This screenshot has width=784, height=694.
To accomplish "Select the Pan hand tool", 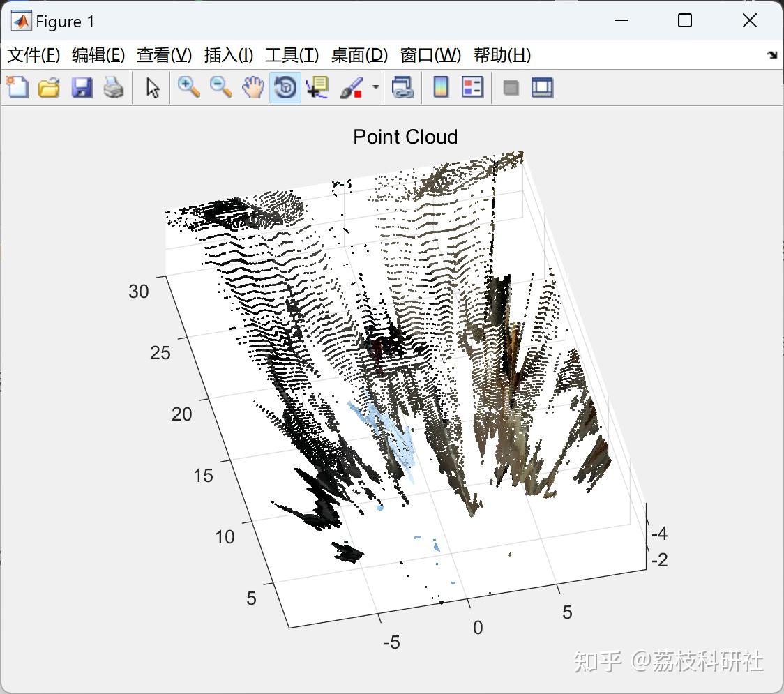I will 253,87.
